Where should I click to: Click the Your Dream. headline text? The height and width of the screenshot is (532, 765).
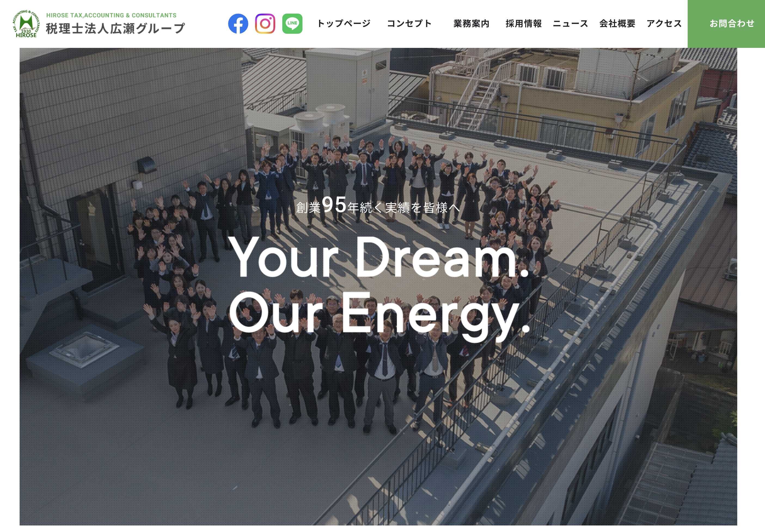(x=379, y=257)
